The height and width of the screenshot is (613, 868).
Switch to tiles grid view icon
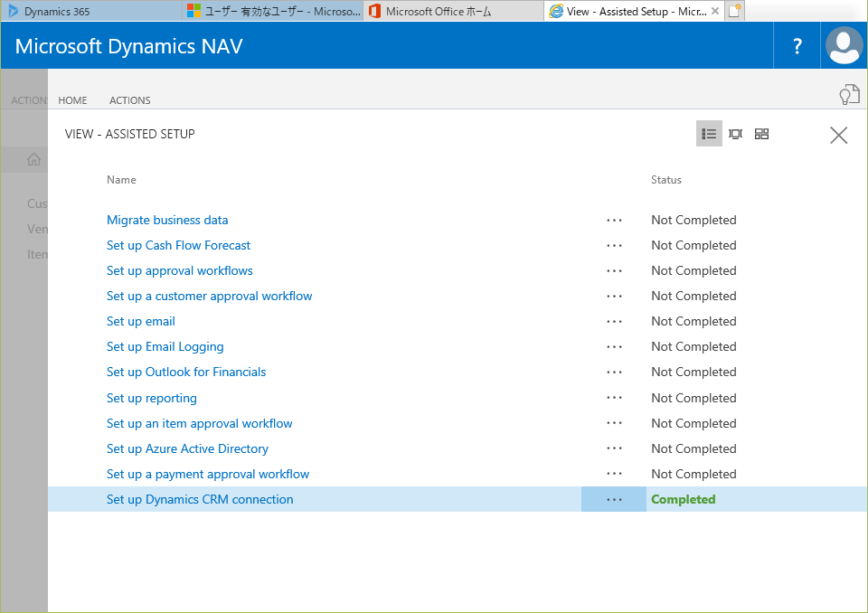[x=761, y=134]
